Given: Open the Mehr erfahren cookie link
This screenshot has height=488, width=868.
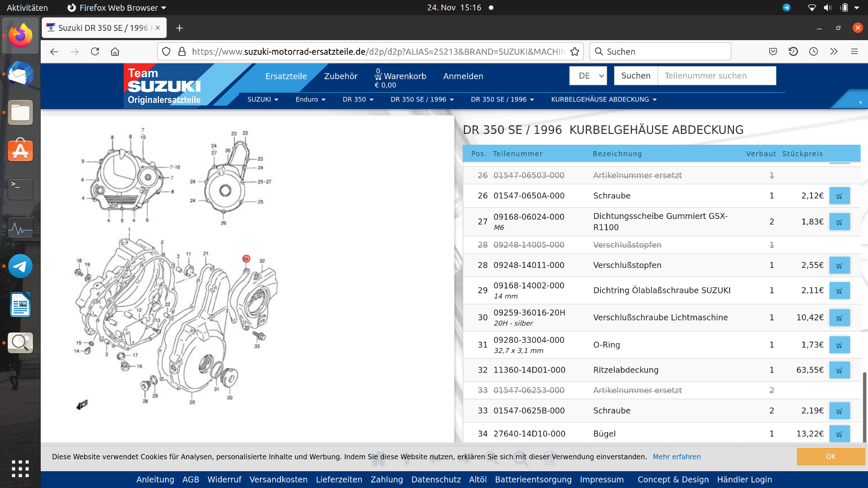Looking at the screenshot, I should tap(676, 457).
